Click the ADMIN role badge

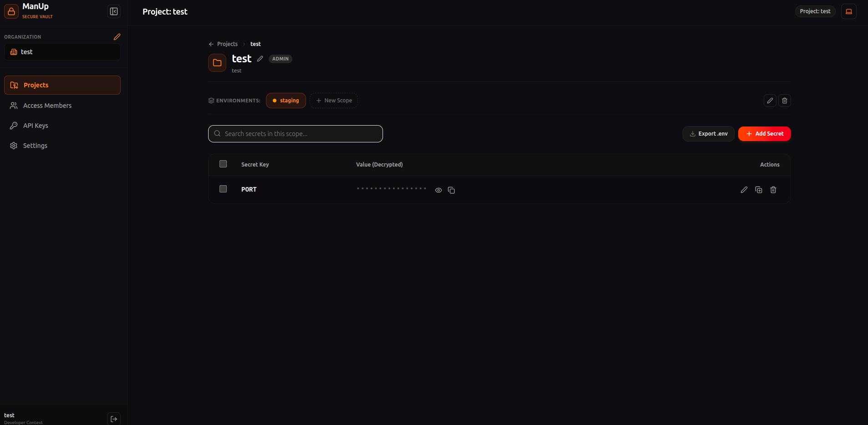click(281, 59)
